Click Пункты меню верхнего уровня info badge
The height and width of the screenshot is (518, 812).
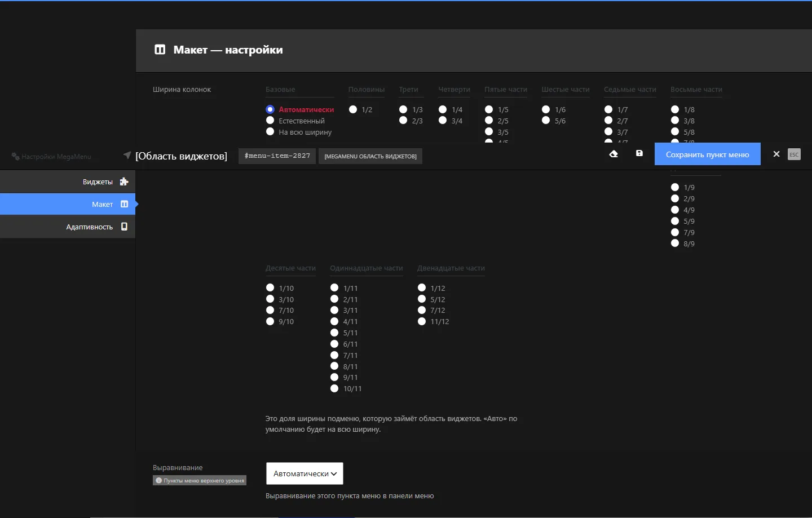[200, 480]
